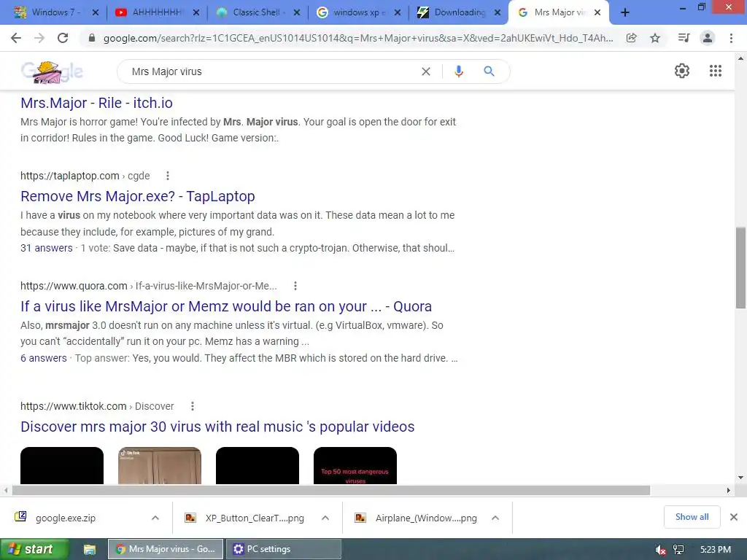
Task: Close the Downloading tab
Action: click(x=498, y=13)
